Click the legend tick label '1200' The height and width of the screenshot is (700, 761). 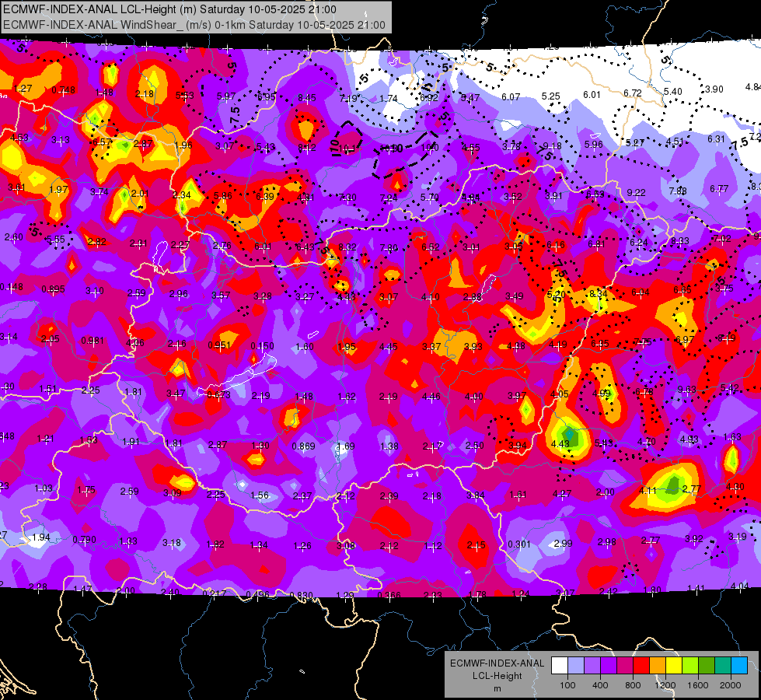click(x=665, y=685)
